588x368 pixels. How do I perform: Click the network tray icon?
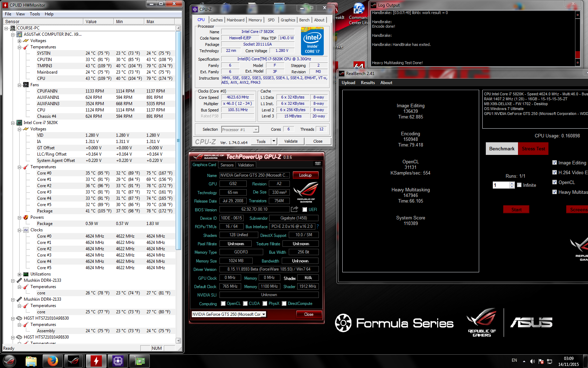tap(549, 361)
